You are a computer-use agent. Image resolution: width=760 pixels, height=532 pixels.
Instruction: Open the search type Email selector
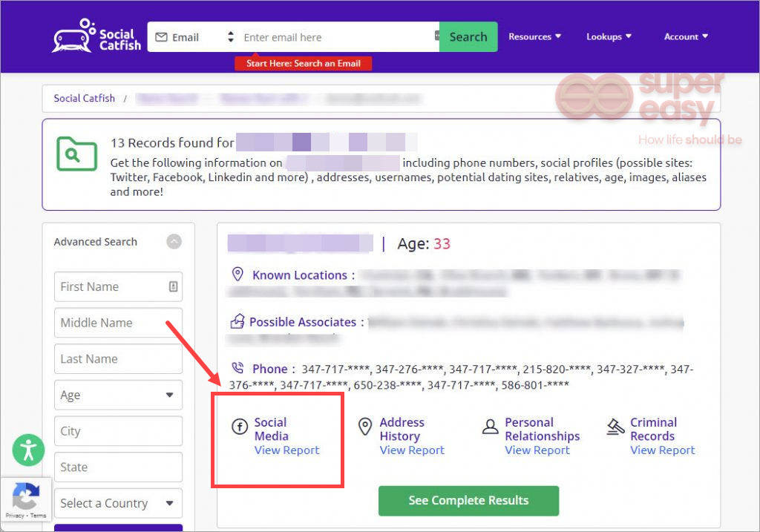click(x=195, y=37)
